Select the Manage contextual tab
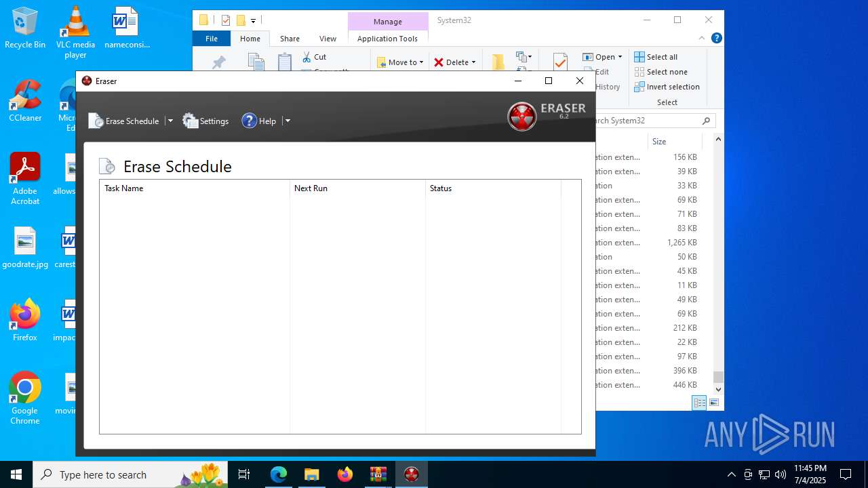This screenshot has height=488, width=868. point(388,22)
